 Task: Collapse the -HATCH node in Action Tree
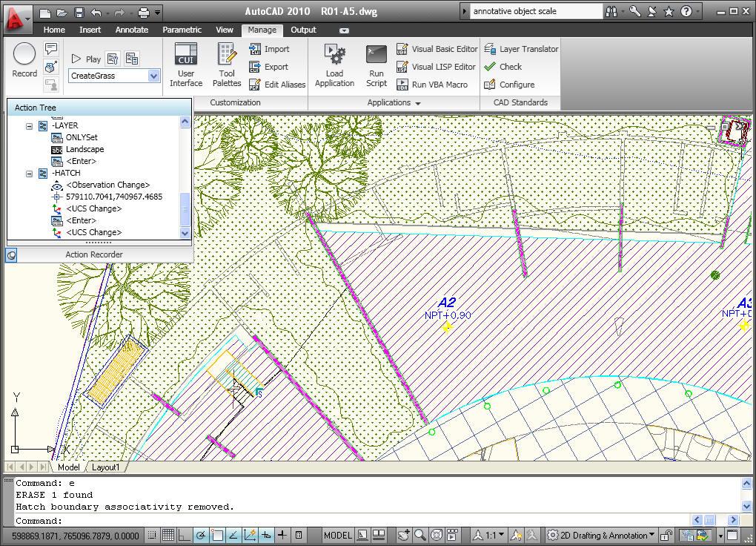pyautogui.click(x=29, y=174)
